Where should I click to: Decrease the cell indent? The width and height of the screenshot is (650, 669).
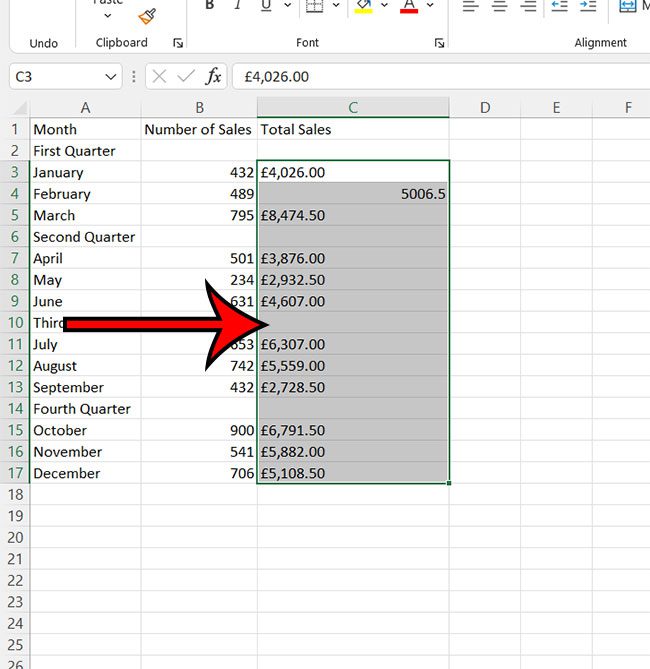(560, 6)
